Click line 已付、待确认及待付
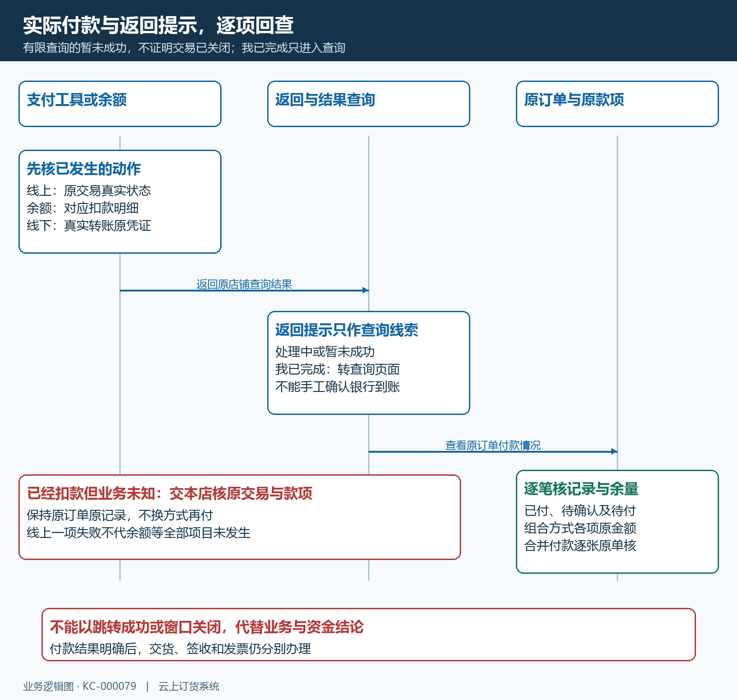This screenshot has height=700, width=737. click(x=580, y=511)
